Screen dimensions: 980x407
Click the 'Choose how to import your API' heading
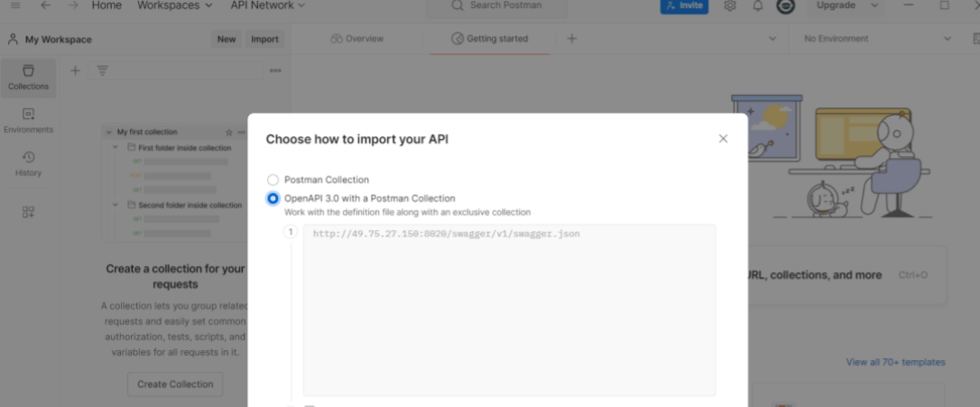click(x=356, y=139)
